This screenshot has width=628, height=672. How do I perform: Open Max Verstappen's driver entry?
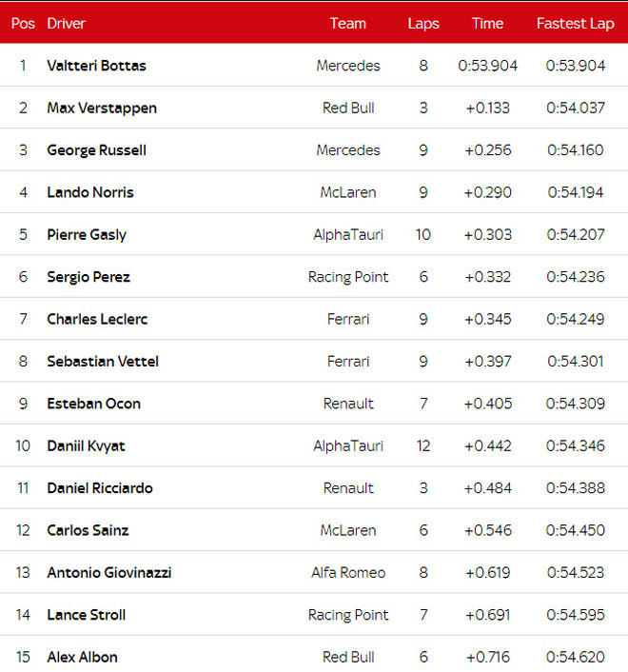[102, 108]
